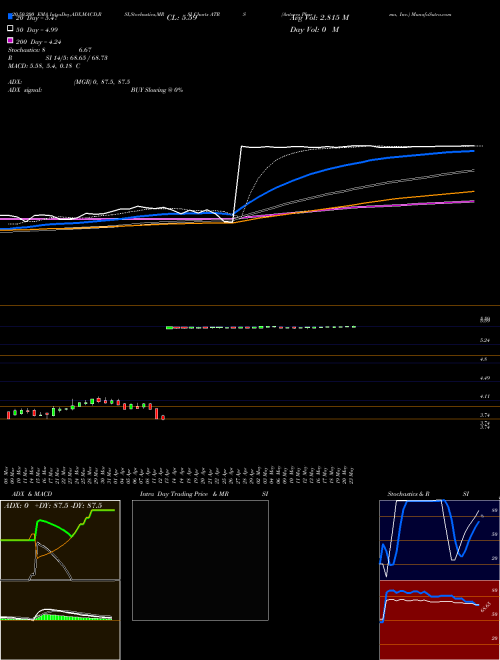This screenshot has width=500, height=660.
Task: Click the 'ADX: 0 +DY: 87.5 -DY: 87.5' readout
Action: (x=53, y=506)
